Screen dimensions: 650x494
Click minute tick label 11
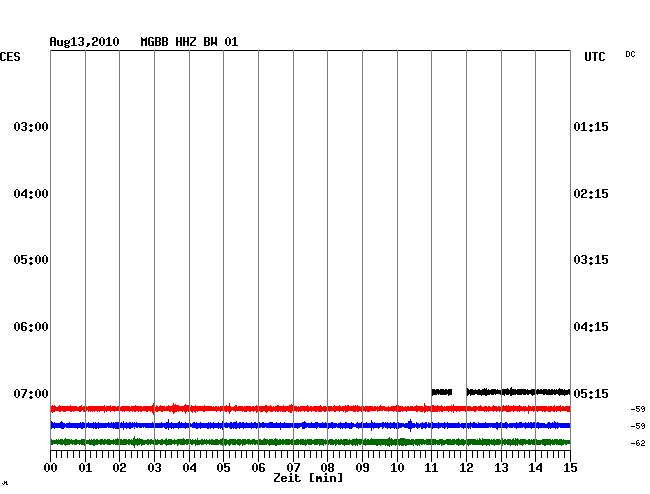[x=431, y=467]
